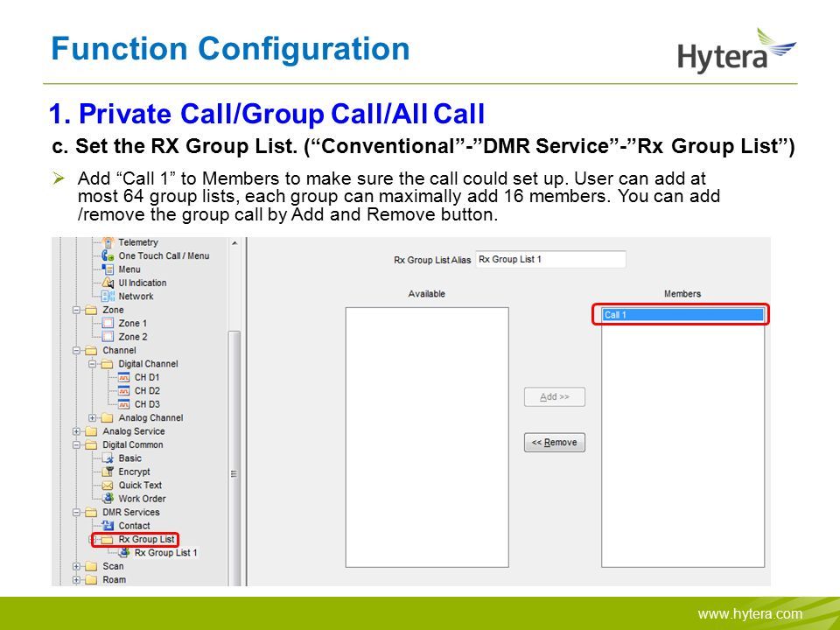Expand the Analog Service node
Image resolution: width=840 pixels, height=630 pixels.
click(x=77, y=431)
